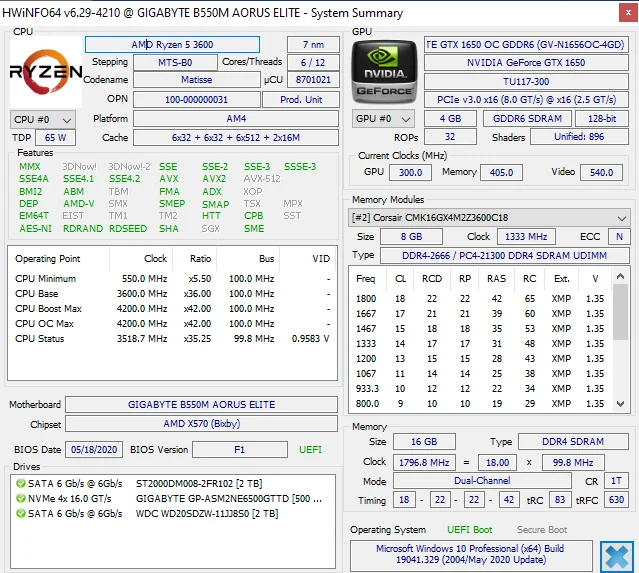Click the CPU Minimum operating point row
Image resolution: width=639 pixels, height=573 pixels.
172,279
